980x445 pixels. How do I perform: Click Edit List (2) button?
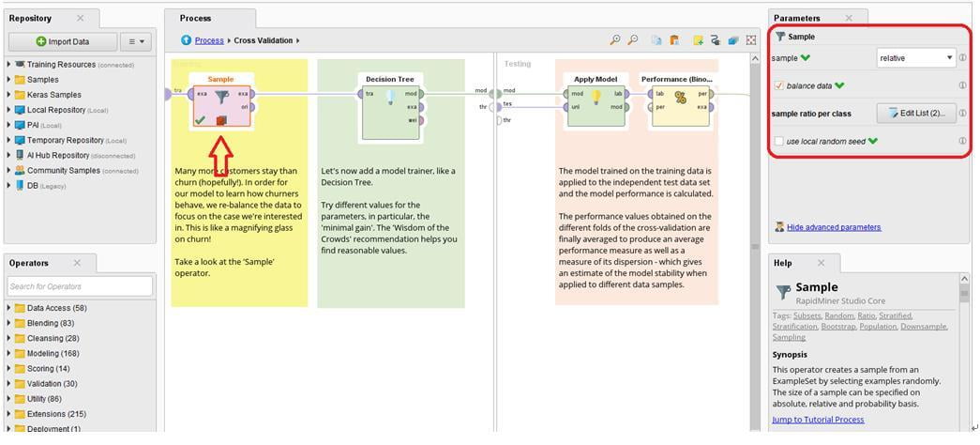915,114
